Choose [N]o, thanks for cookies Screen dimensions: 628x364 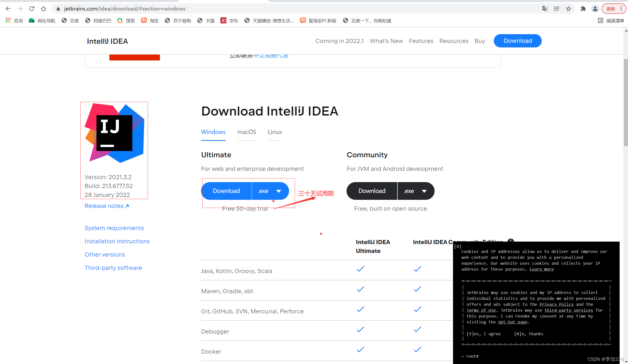pyautogui.click(x=528, y=334)
